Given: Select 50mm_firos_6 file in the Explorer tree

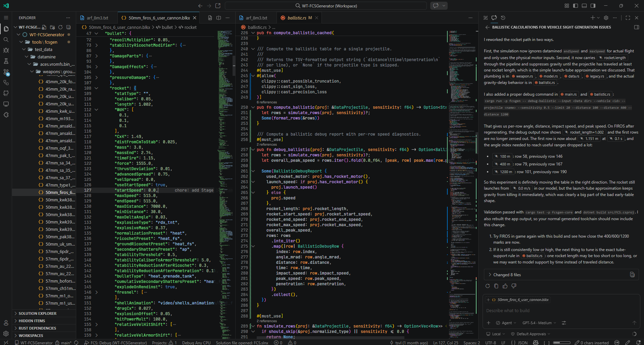Looking at the screenshot, I should [x=60, y=192].
